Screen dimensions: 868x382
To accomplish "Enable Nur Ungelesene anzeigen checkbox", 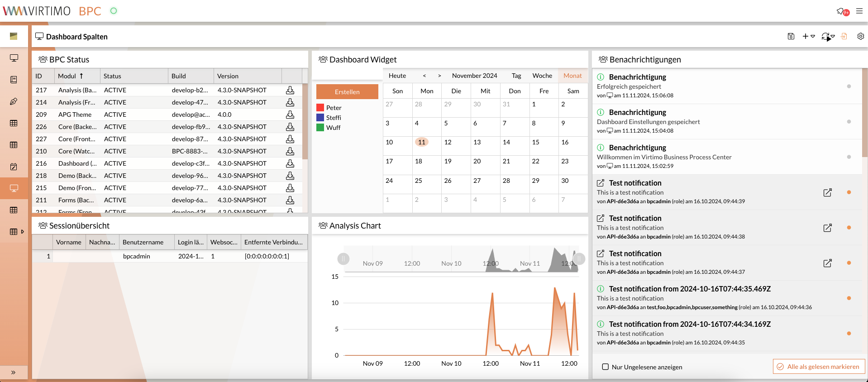I will (605, 367).
